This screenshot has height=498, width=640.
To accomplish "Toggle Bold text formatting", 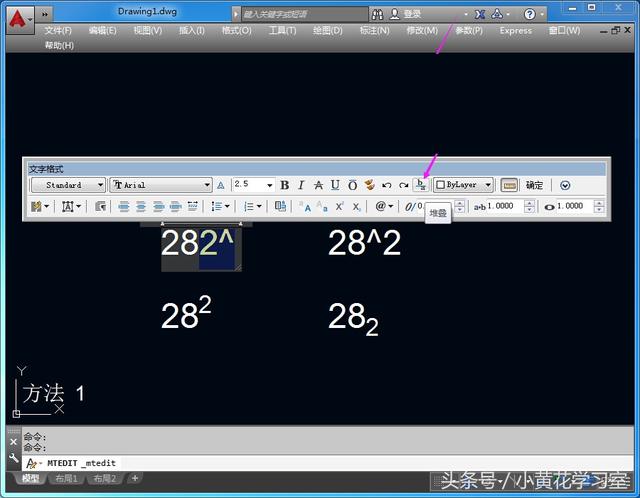I will click(x=285, y=185).
